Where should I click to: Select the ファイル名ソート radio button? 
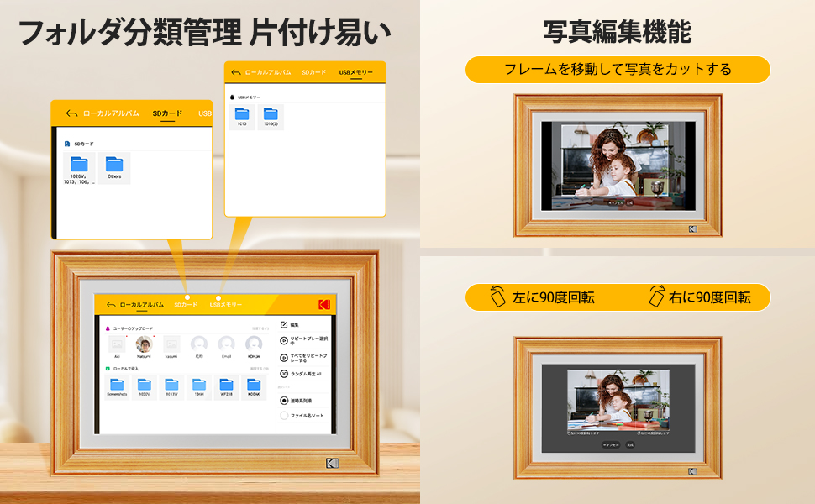pyautogui.click(x=284, y=416)
